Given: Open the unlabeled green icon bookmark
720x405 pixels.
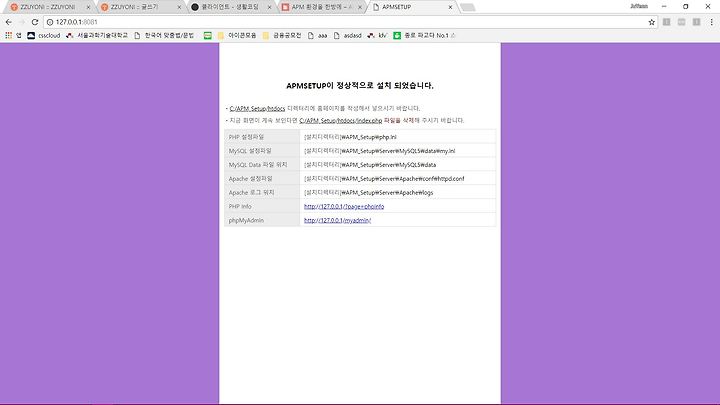Looking at the screenshot, I should click(x=208, y=35).
